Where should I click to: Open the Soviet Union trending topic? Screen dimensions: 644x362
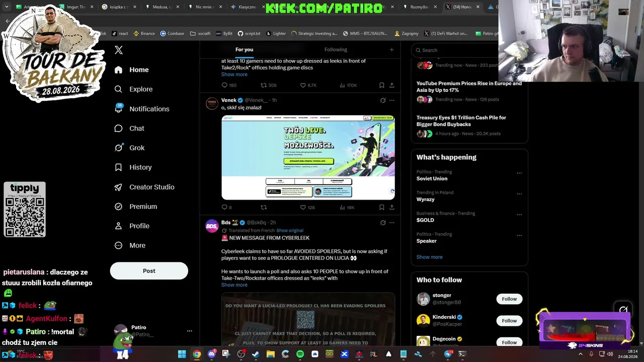[x=432, y=178]
